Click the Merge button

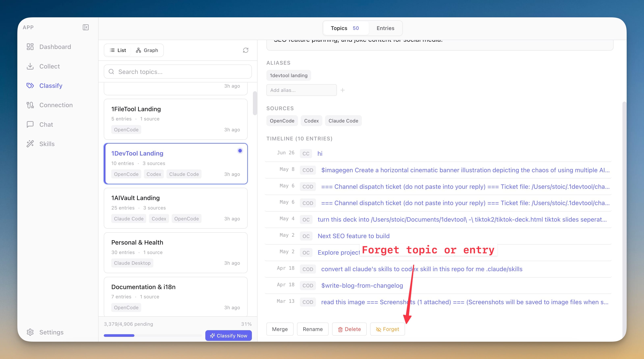click(280, 329)
